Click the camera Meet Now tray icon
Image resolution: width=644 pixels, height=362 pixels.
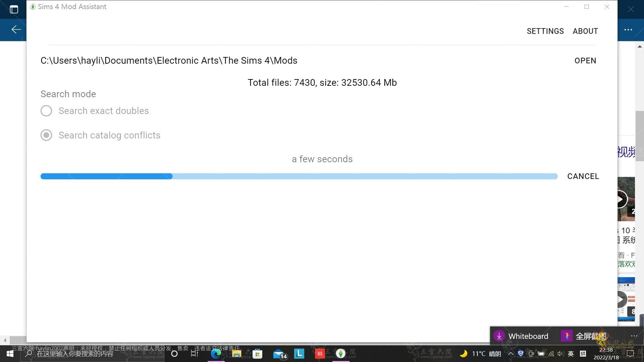point(531,354)
